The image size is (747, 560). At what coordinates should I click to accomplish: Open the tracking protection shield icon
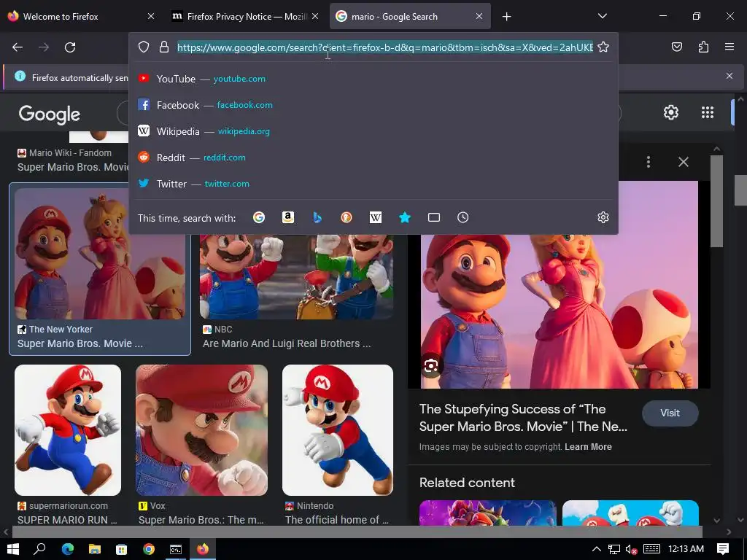144,47
